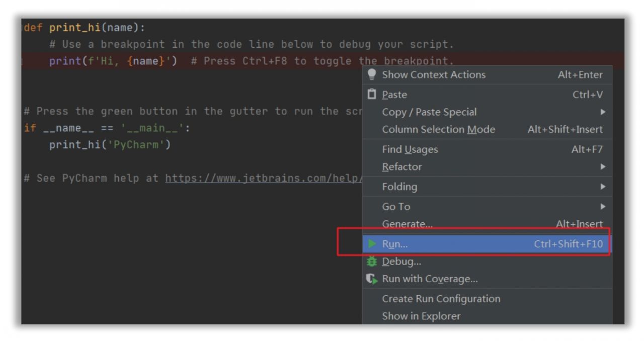The image size is (644, 341).
Task: Open the jetbrains.com help link in code
Action: pyautogui.click(x=264, y=178)
